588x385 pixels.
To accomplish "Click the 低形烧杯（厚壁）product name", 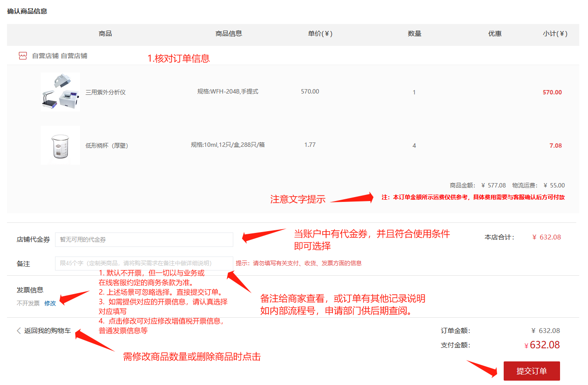I will point(107,146).
